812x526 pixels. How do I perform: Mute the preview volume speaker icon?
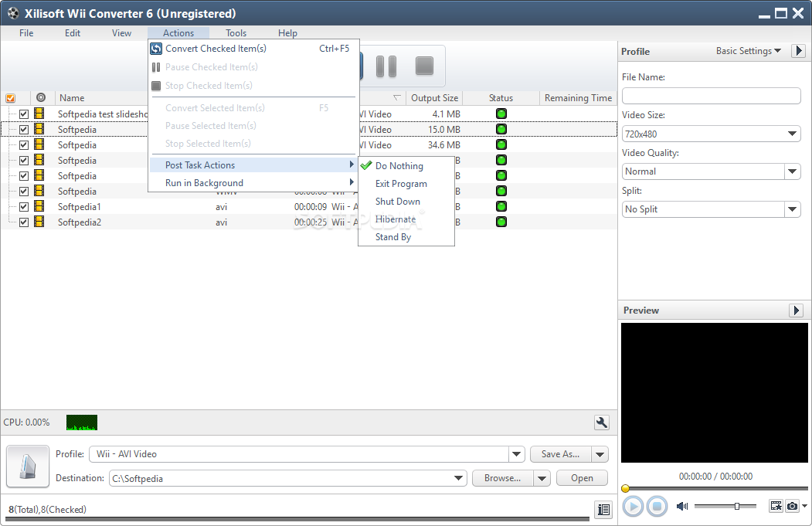682,506
